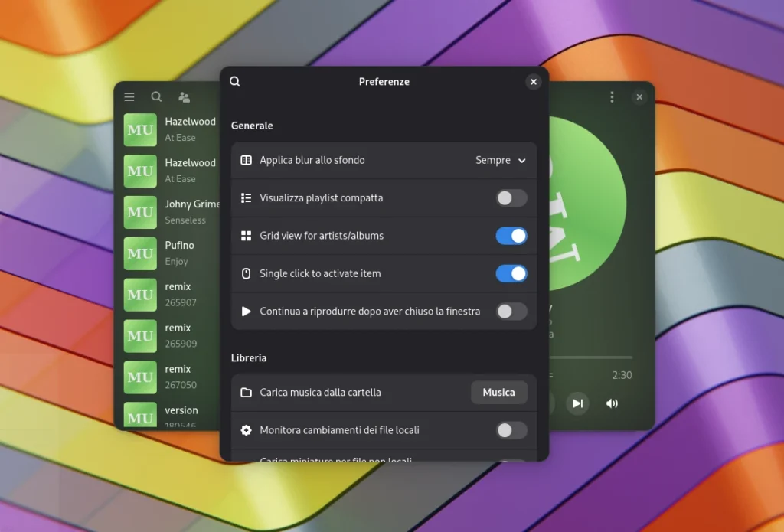Click the song progress bar
This screenshot has height=532, width=784.
590,357
